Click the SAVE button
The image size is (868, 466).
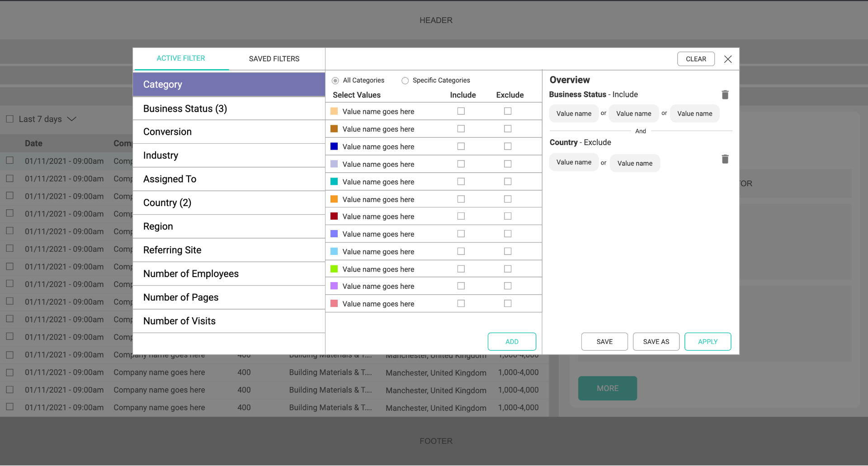tap(604, 342)
